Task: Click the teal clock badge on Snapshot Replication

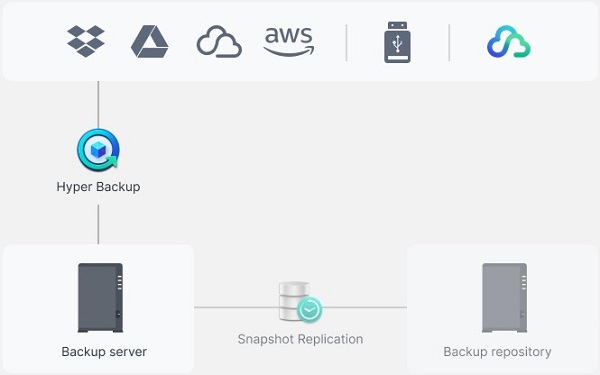Action: [310, 309]
